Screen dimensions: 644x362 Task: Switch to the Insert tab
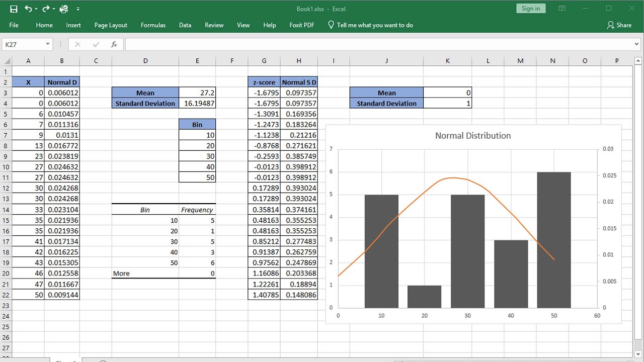(x=73, y=25)
